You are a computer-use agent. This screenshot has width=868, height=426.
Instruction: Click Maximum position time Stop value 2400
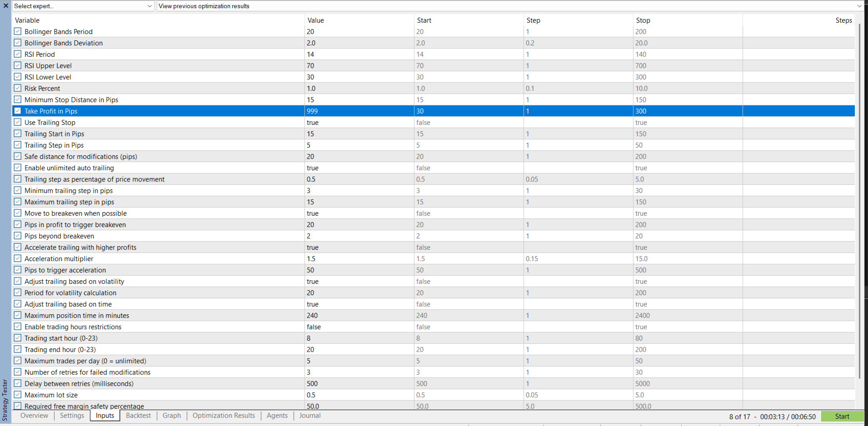tap(688, 315)
